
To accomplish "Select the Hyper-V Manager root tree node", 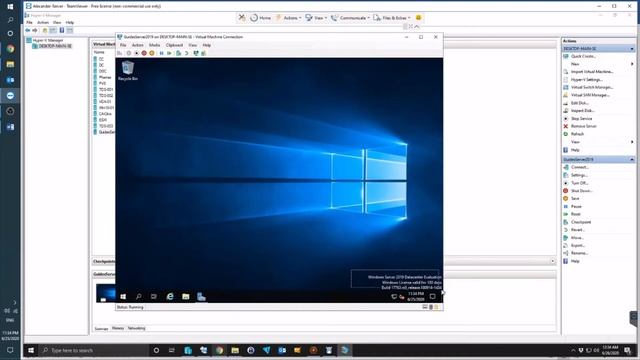I will (48, 40).
